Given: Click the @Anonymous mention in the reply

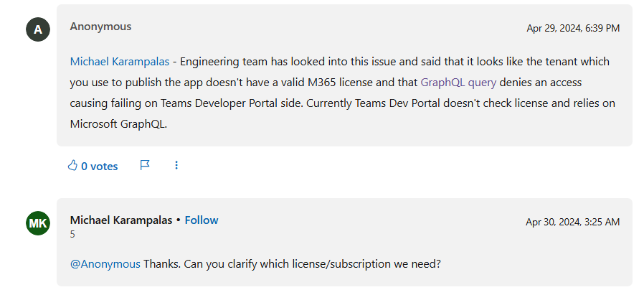Looking at the screenshot, I should [105, 264].
